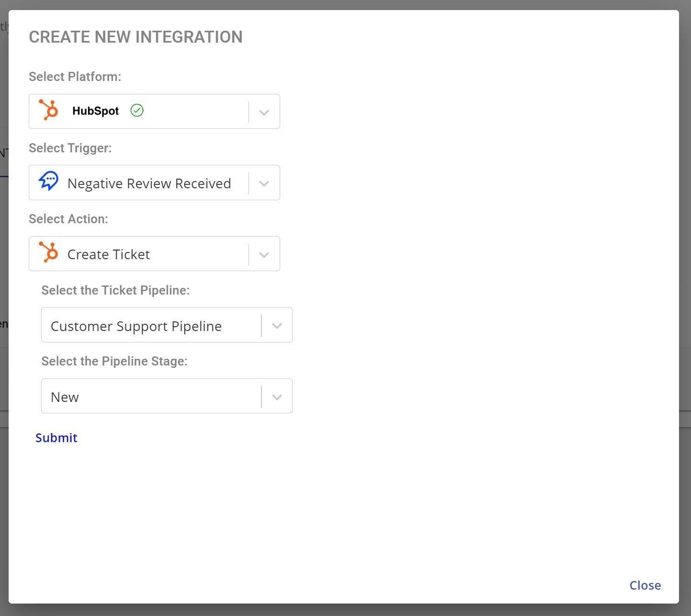Open the Select Trigger dropdown chevron
Screen dimensions: 691x616
click(x=264, y=183)
